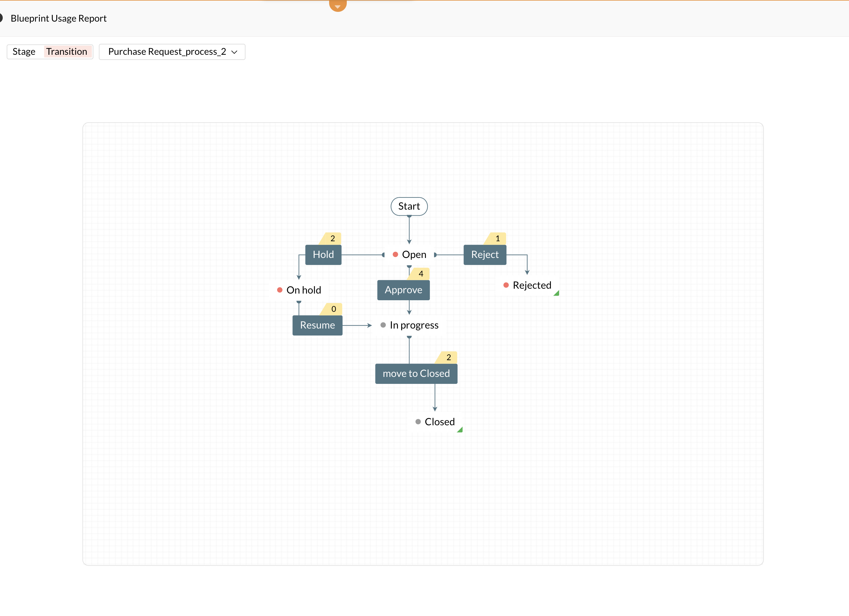This screenshot has height=616, width=849.
Task: Click the chevron arrow in the process selector
Action: pos(235,52)
